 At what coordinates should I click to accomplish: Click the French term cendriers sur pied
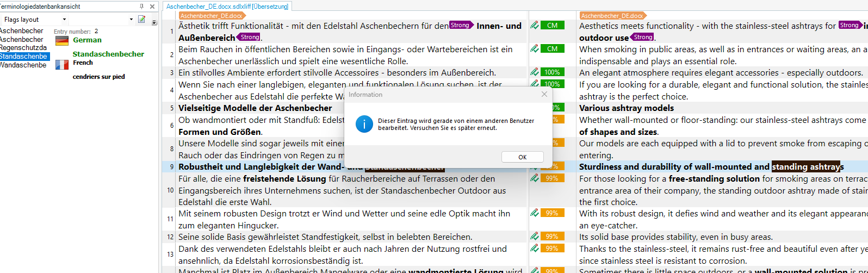tap(99, 77)
